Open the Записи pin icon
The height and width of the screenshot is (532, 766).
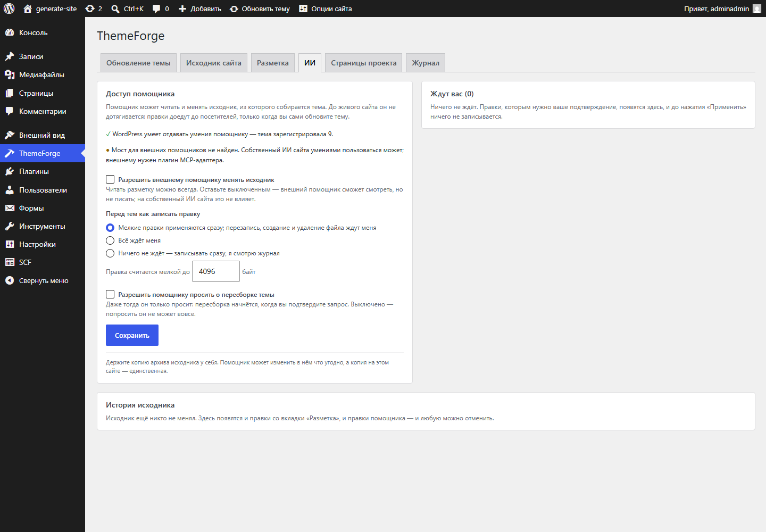(x=10, y=56)
